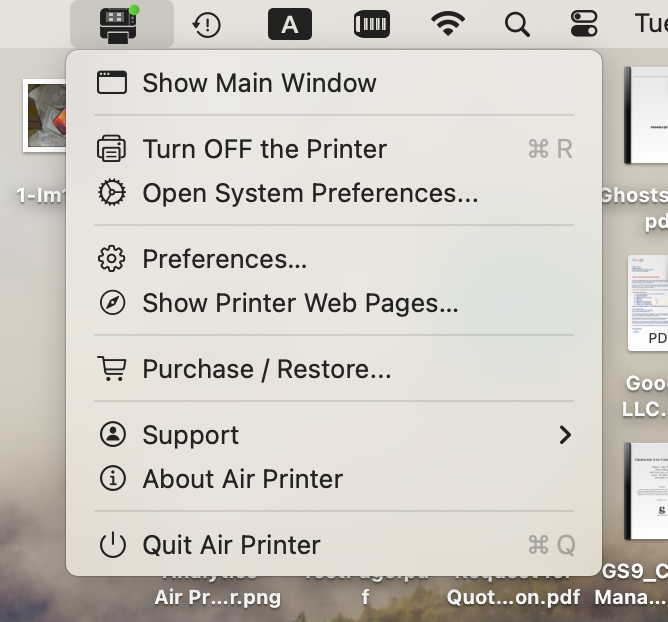Open Control Center toggles icon
Screen dimensions: 668x622
[584, 24]
